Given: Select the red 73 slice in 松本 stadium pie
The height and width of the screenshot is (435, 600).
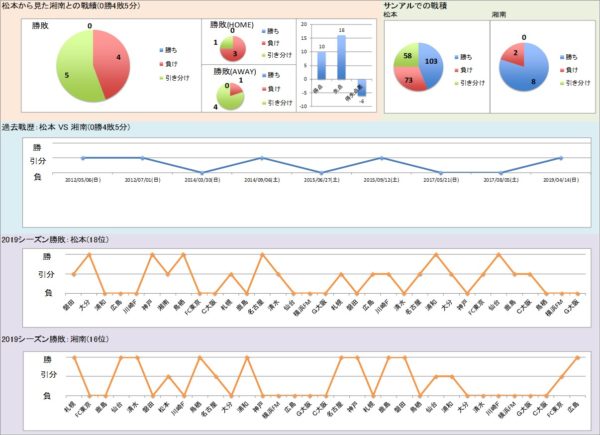Looking at the screenshot, I should coord(412,81).
